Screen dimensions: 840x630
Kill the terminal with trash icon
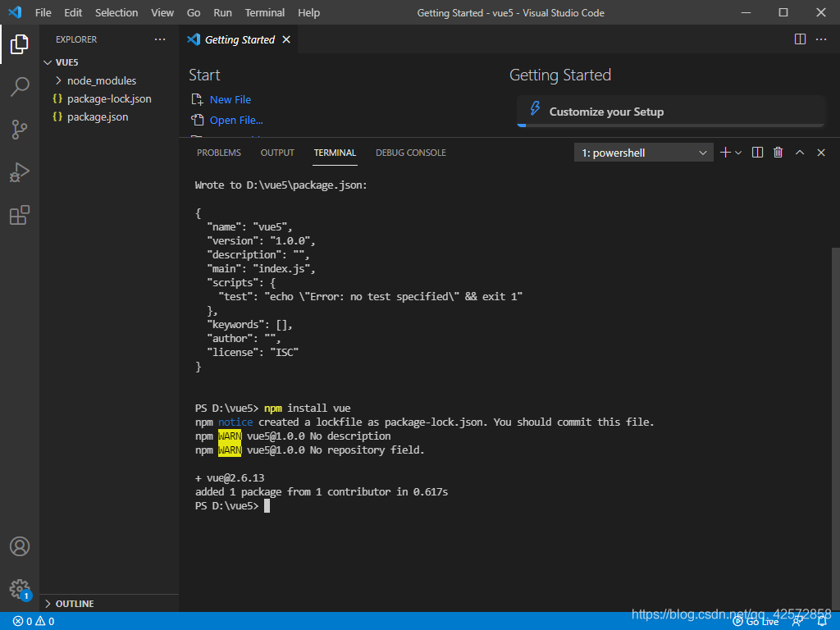778,153
